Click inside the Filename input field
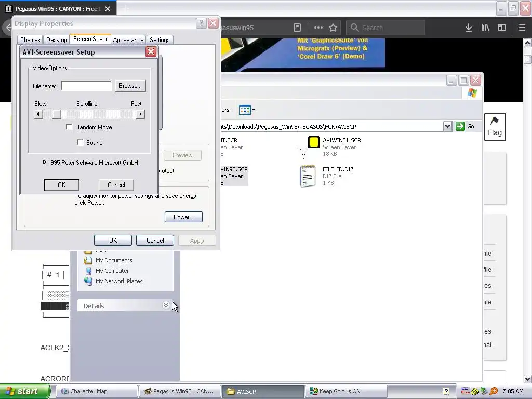The width and height of the screenshot is (532, 399). [x=86, y=86]
